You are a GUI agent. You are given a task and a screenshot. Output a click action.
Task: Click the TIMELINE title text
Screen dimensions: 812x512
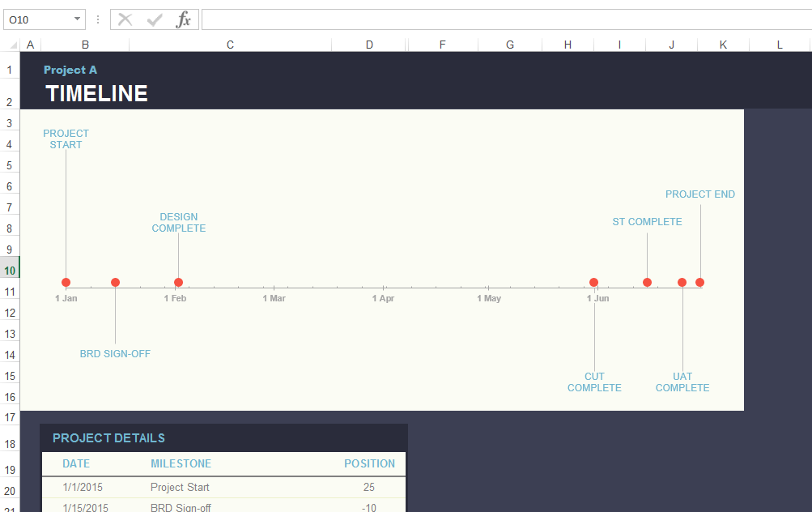[x=96, y=93]
